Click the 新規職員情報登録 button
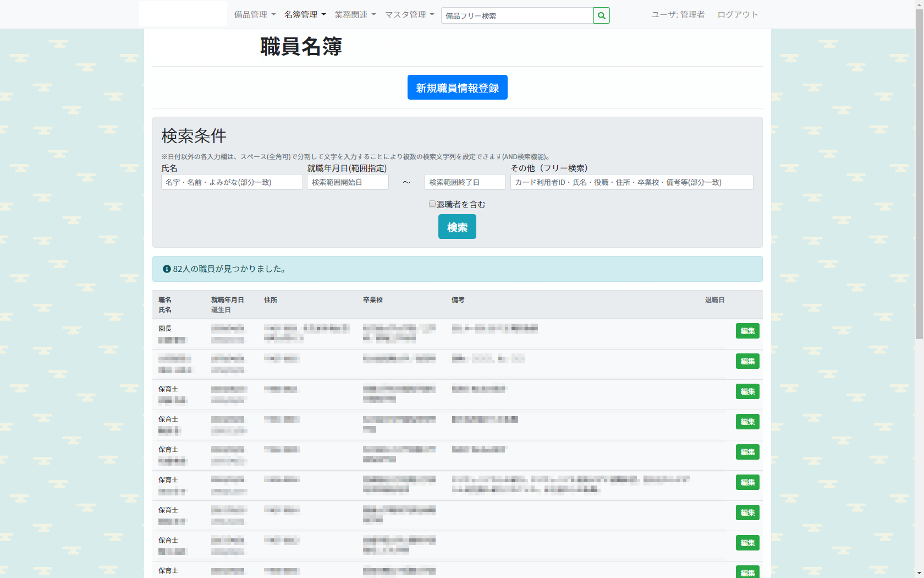Image resolution: width=924 pixels, height=578 pixels. [458, 88]
